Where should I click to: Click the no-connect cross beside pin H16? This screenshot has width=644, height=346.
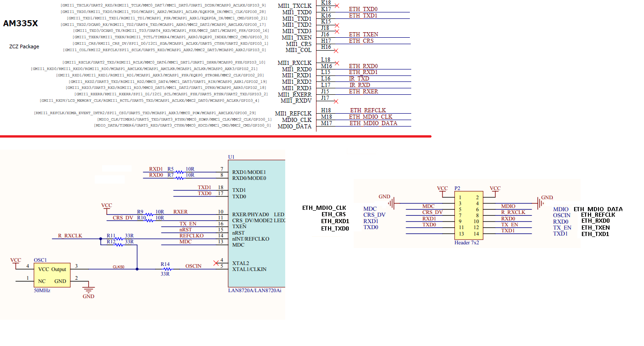point(336,51)
